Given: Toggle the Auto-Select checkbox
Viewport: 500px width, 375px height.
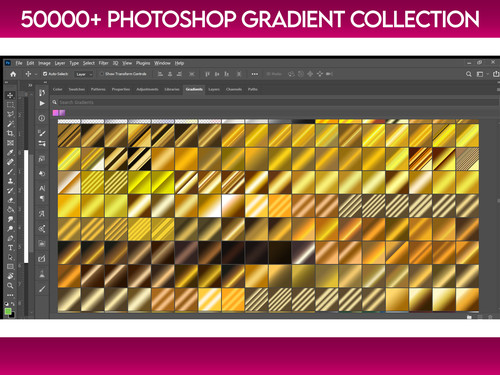Looking at the screenshot, I should tap(45, 74).
